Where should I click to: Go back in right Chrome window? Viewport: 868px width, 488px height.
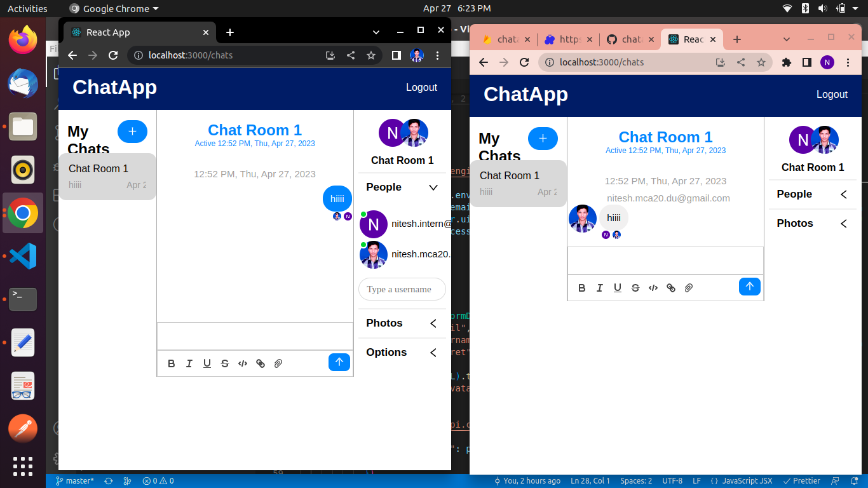coord(484,62)
